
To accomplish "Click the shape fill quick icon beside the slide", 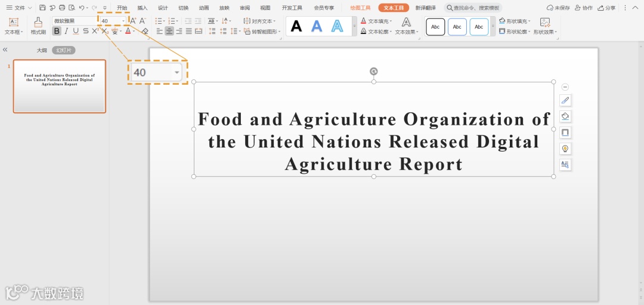I will coord(565,116).
